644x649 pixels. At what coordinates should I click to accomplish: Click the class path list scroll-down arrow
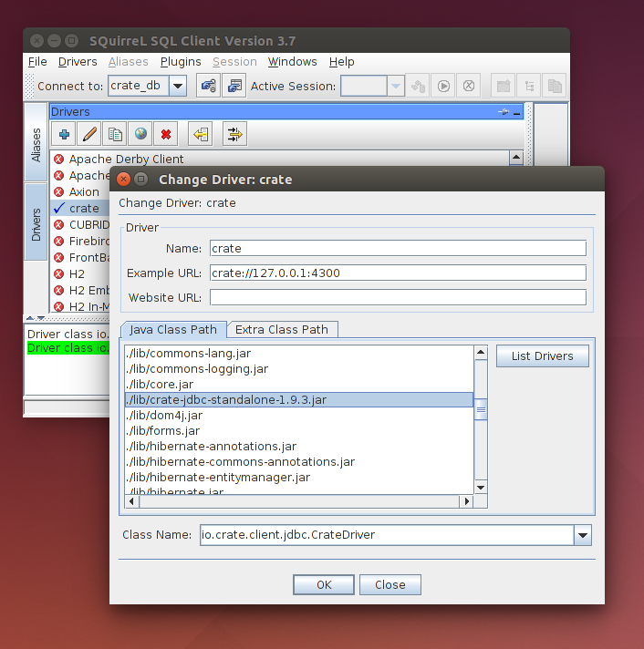click(x=481, y=487)
